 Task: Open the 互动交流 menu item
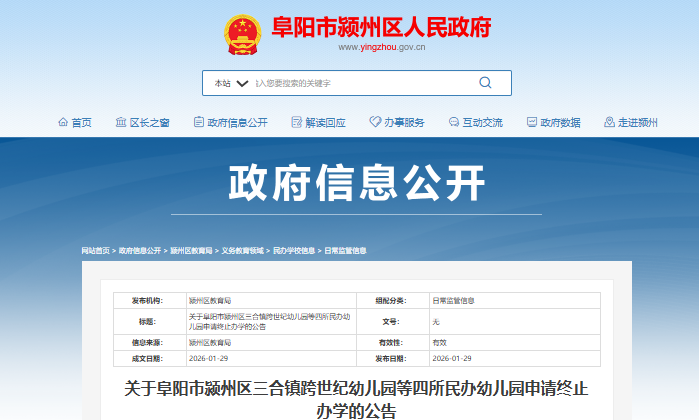click(x=483, y=123)
